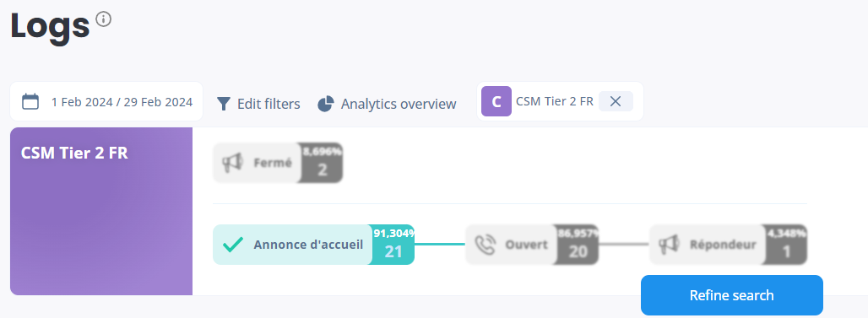
Task: Click the pie chart analytics icon
Action: pos(326,104)
